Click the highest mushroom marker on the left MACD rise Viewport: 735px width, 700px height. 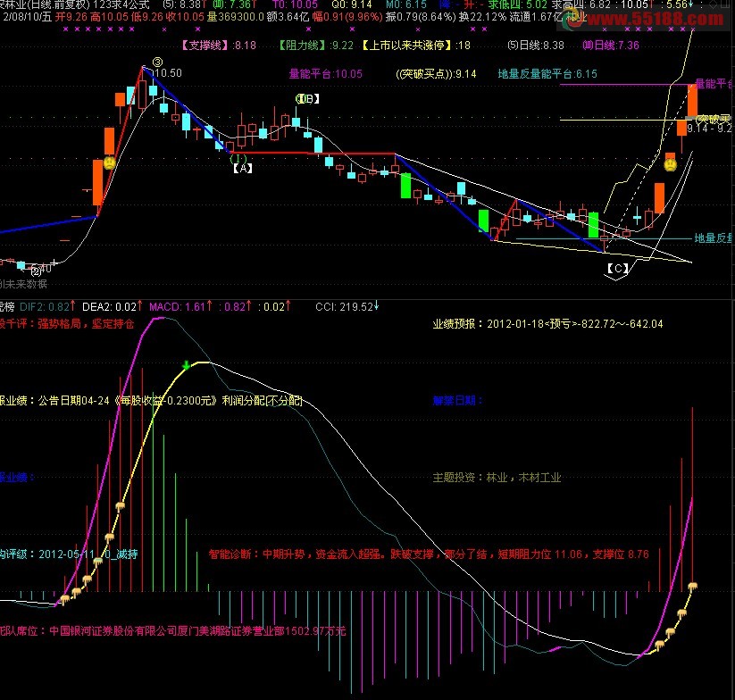(120, 506)
